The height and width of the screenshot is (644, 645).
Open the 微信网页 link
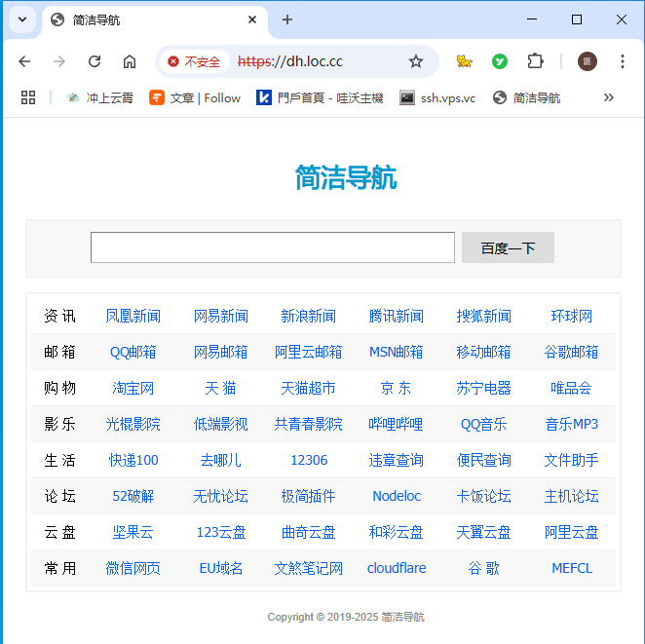[133, 568]
